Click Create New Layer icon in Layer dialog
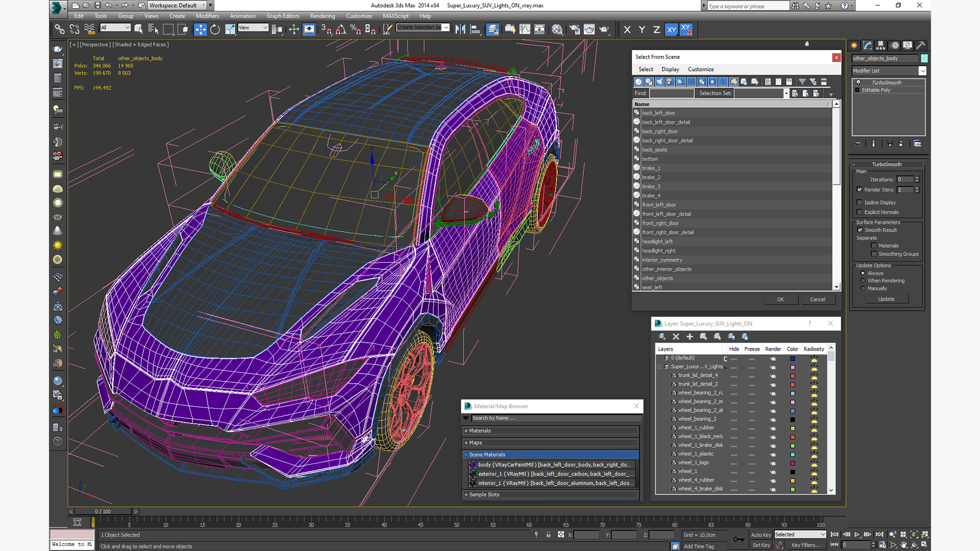 coord(662,337)
